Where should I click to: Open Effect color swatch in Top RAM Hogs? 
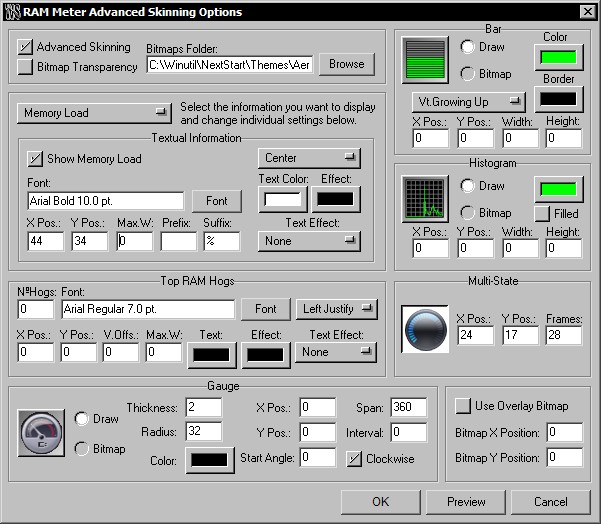(x=266, y=355)
